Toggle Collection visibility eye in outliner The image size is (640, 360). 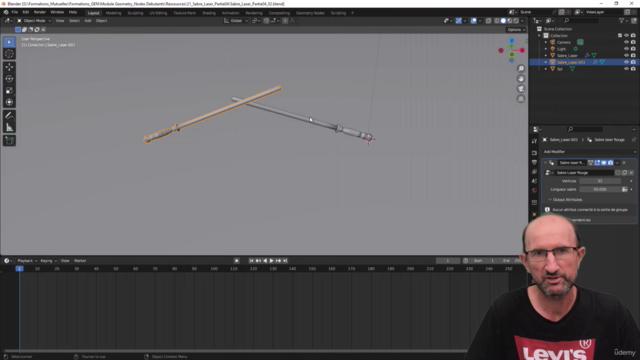pyautogui.click(x=626, y=36)
